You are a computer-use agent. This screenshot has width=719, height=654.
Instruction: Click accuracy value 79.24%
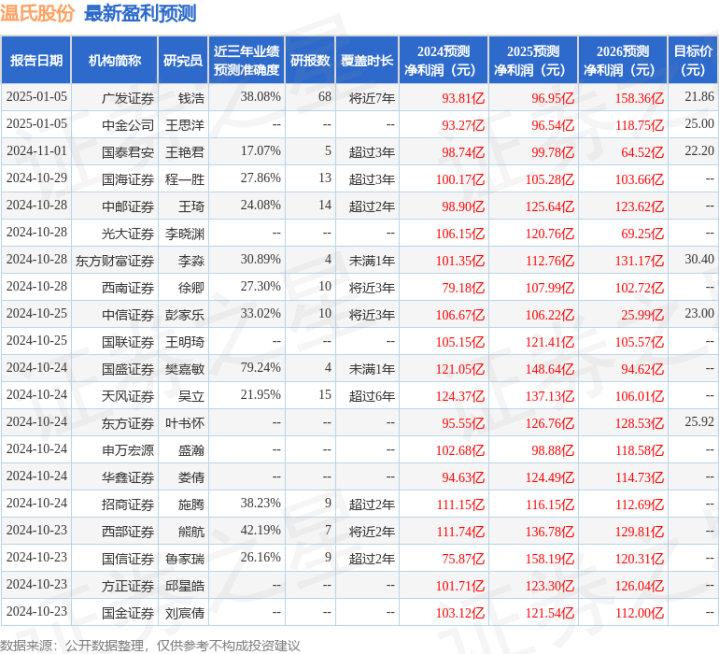tap(260, 367)
